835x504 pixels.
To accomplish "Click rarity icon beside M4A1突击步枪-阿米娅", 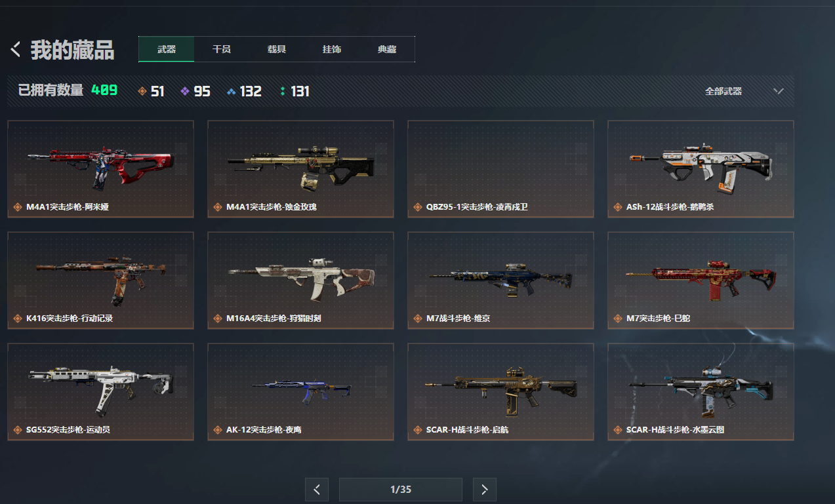I will pyautogui.click(x=18, y=207).
